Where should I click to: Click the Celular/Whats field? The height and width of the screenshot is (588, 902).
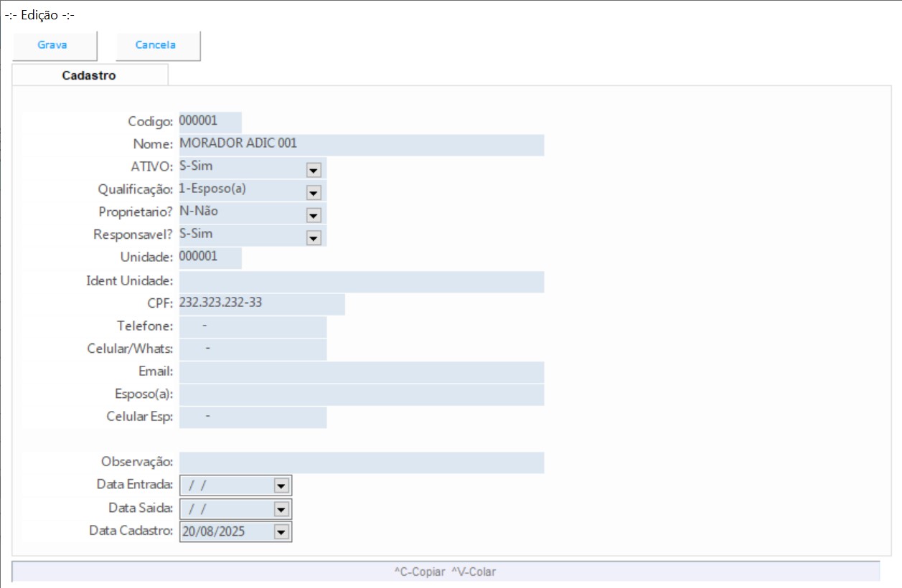[x=253, y=350]
